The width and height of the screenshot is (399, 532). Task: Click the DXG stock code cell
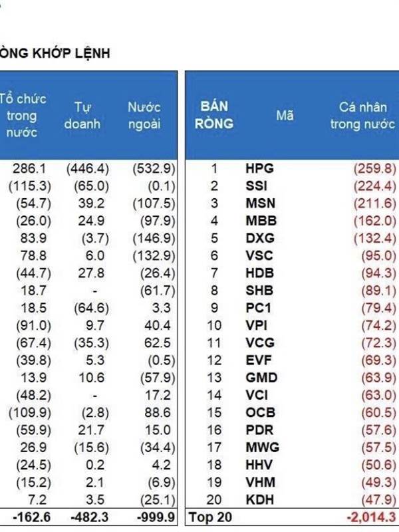coord(260,238)
